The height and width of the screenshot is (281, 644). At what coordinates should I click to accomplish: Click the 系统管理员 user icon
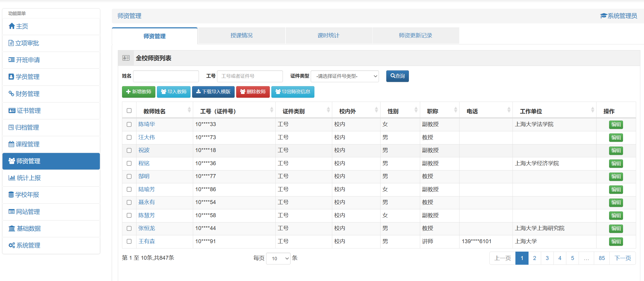603,16
